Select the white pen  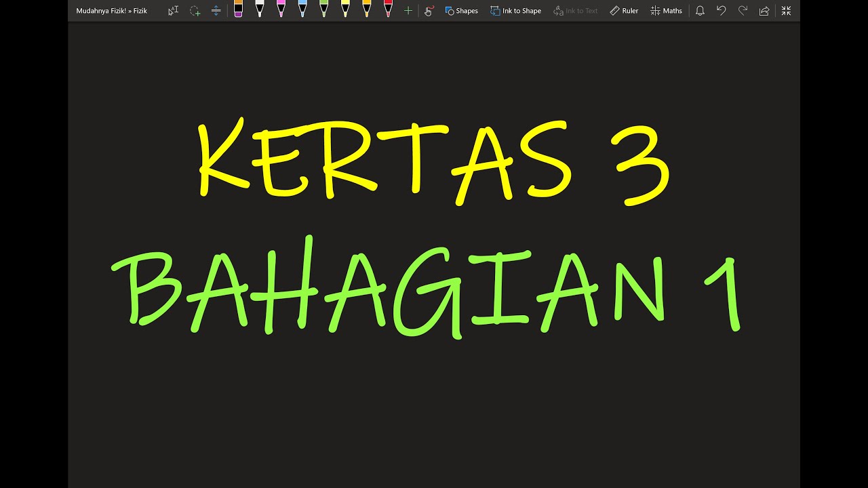pos(260,9)
